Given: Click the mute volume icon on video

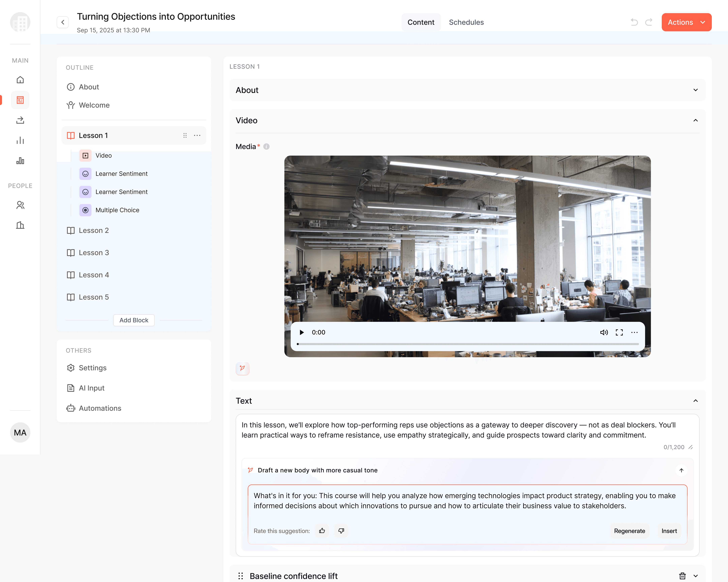Looking at the screenshot, I should tap(604, 332).
